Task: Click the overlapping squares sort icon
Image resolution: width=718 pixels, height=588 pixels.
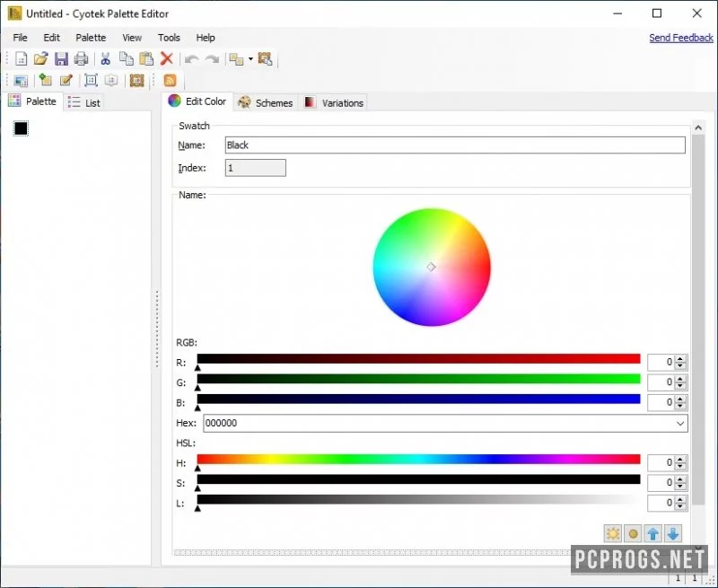Action: 236,59
